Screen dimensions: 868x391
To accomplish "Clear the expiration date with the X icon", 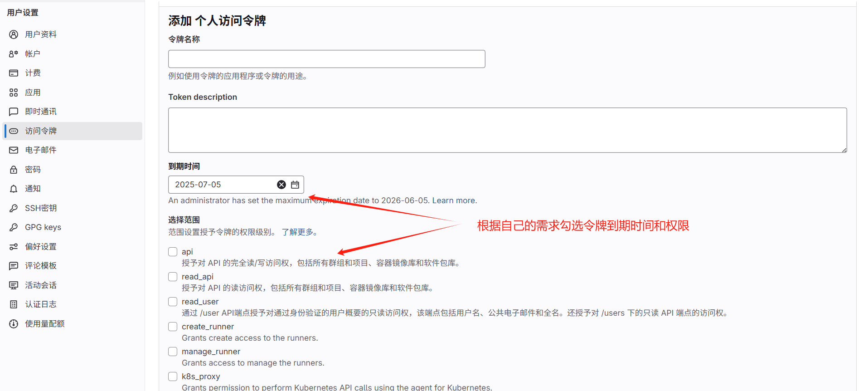I will tap(281, 185).
